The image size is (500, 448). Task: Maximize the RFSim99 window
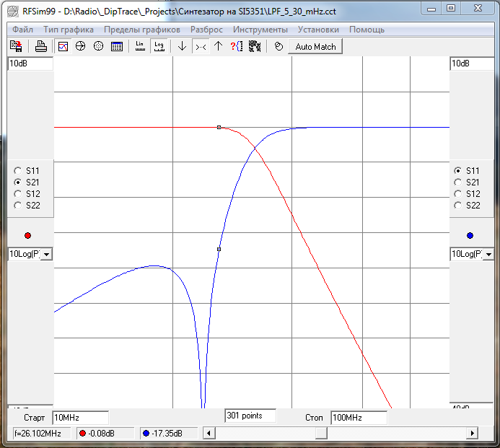click(450, 9)
